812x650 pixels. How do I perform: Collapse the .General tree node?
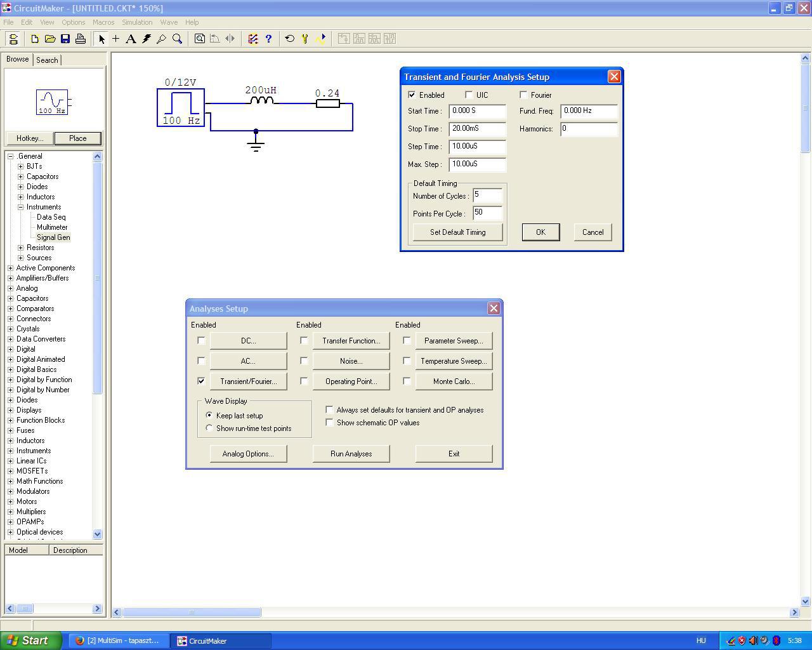(x=11, y=156)
